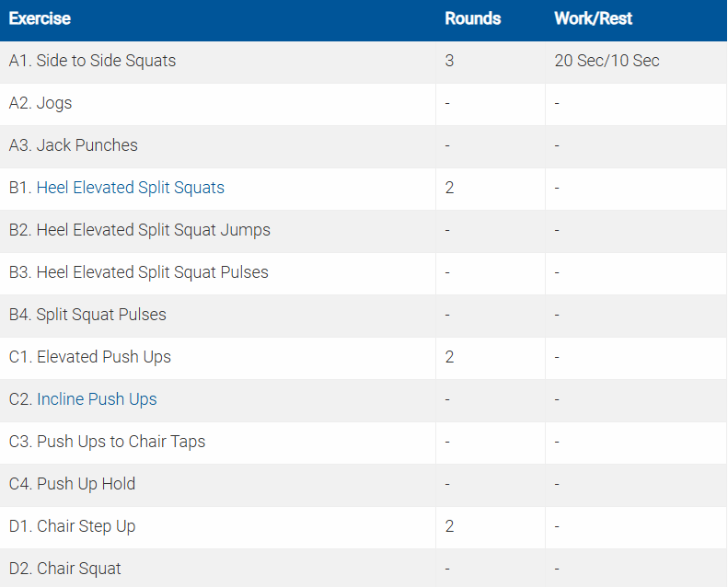Click the 20 Sec/10 Sec cell
This screenshot has height=587, width=728.
(607, 61)
